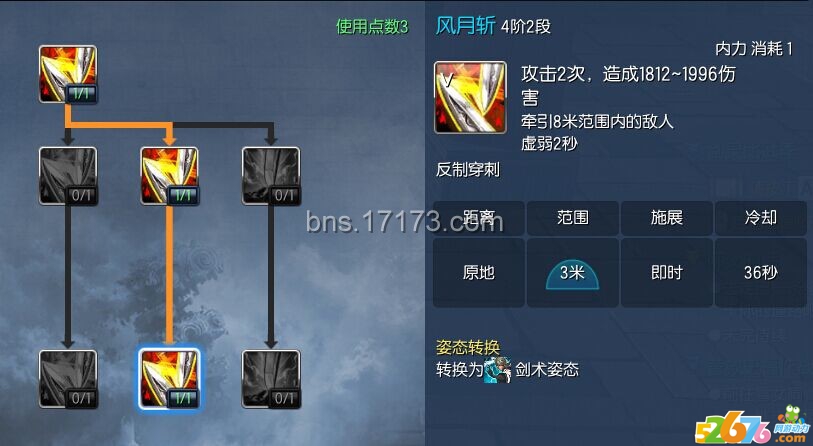
Task: Click the 剑术姿态 stance icon
Action: pyautogui.click(x=497, y=370)
